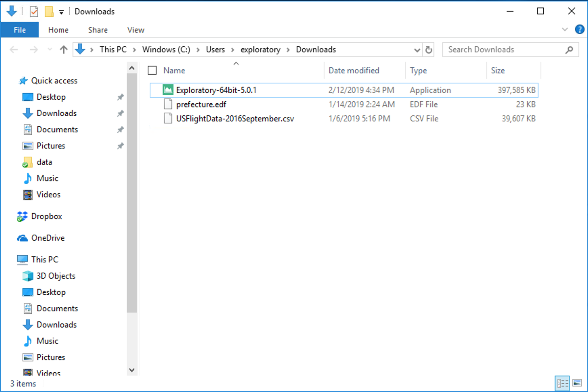
Task: Click Downloads in the address path
Action: [316, 50]
